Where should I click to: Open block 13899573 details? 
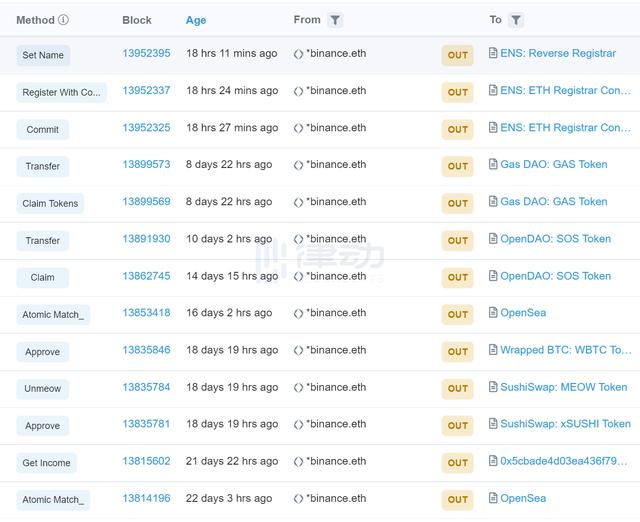tap(146, 165)
